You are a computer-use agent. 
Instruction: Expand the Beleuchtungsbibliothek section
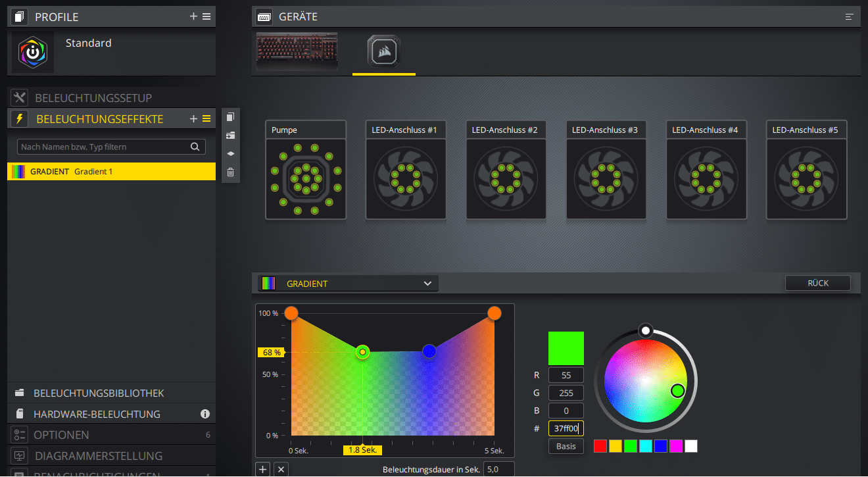pos(99,393)
